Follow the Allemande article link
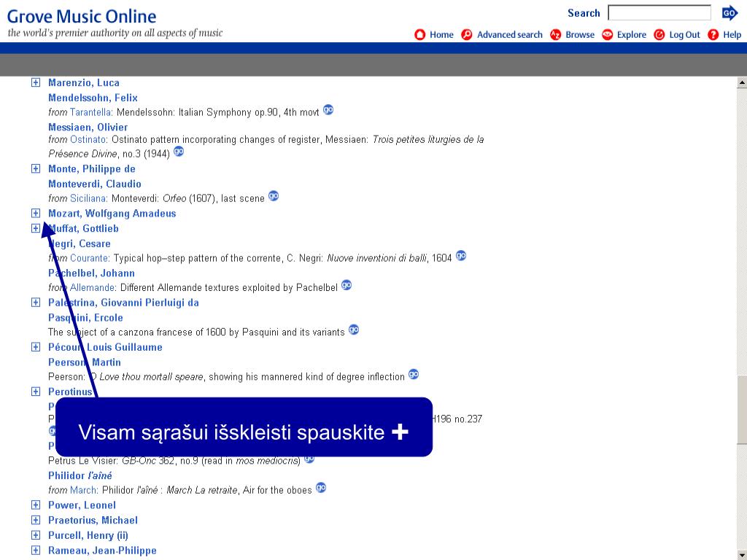 pyautogui.click(x=93, y=287)
